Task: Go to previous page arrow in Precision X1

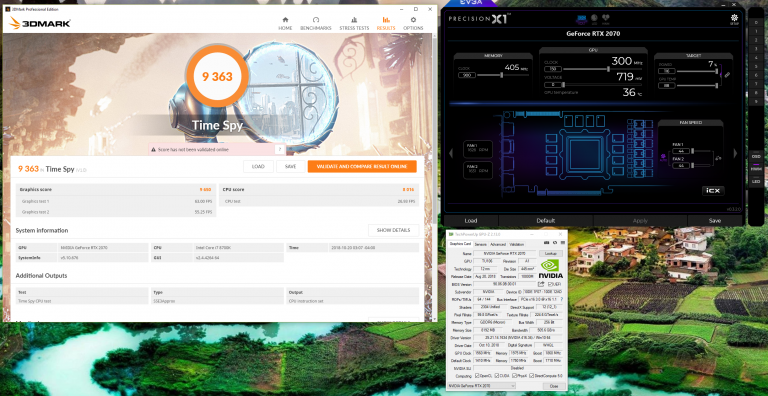Action: [x=451, y=153]
